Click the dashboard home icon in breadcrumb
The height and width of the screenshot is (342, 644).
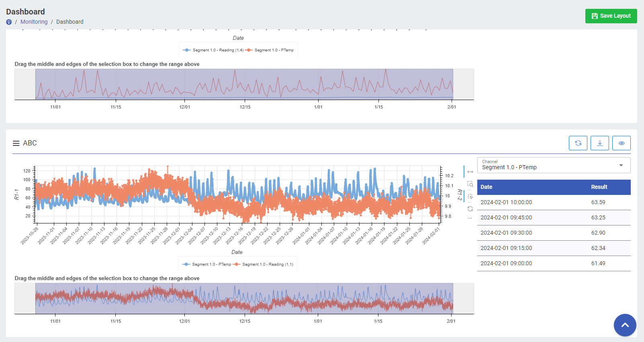(9, 22)
